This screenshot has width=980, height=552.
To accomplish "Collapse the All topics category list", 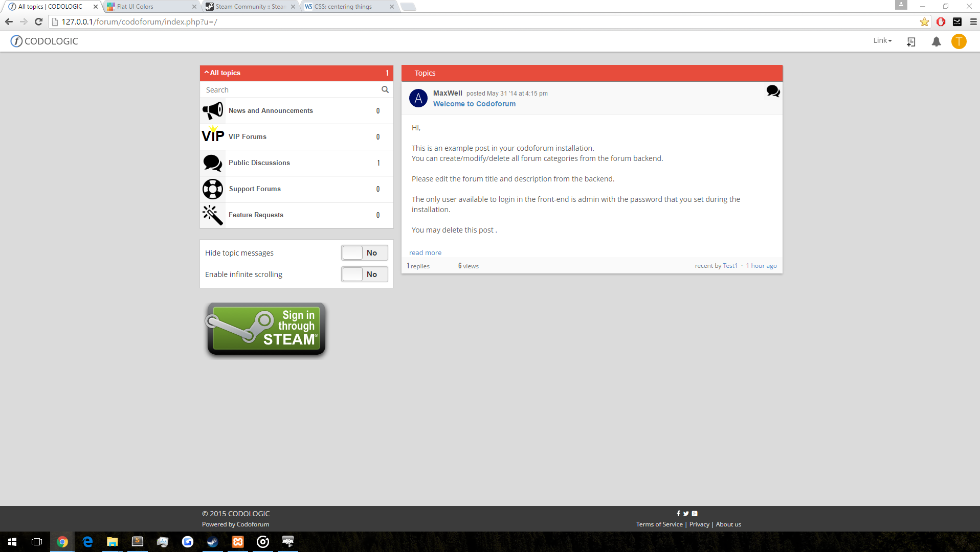I will (222, 73).
